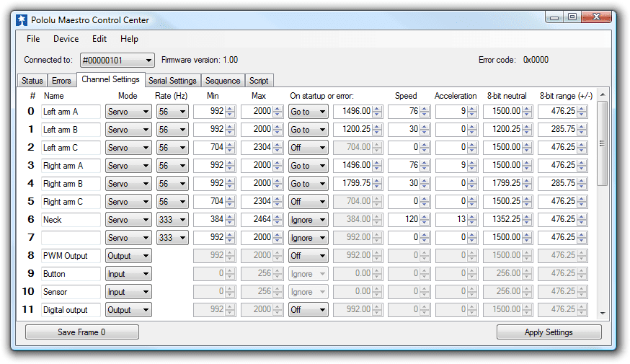Switch to the Serial Settings tab

point(172,81)
